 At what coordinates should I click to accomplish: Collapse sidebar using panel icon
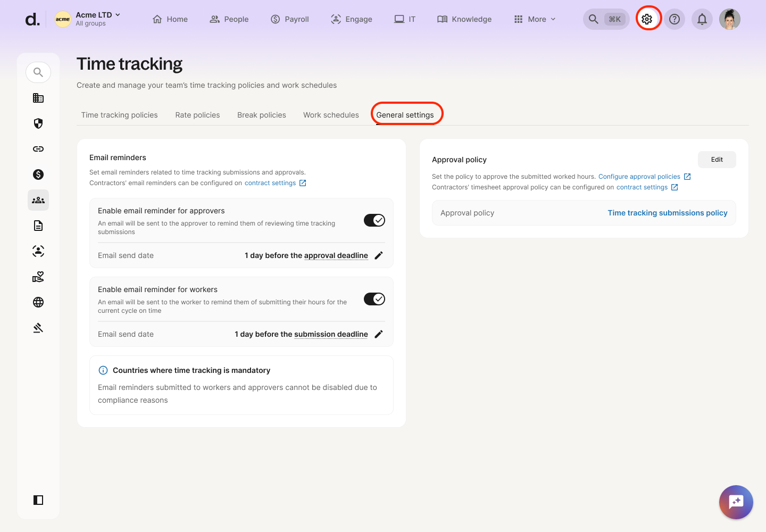click(38, 500)
